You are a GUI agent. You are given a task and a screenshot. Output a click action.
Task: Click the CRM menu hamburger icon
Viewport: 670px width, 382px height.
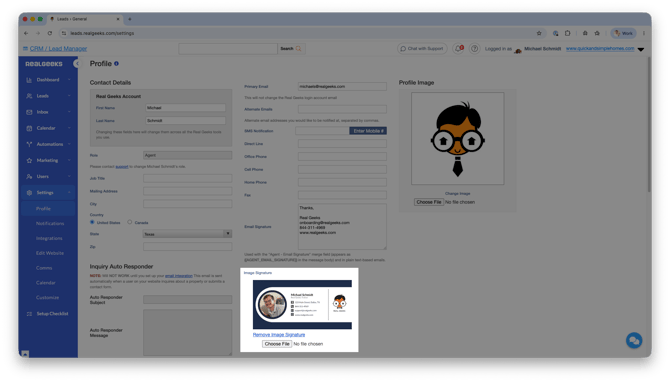coord(25,49)
